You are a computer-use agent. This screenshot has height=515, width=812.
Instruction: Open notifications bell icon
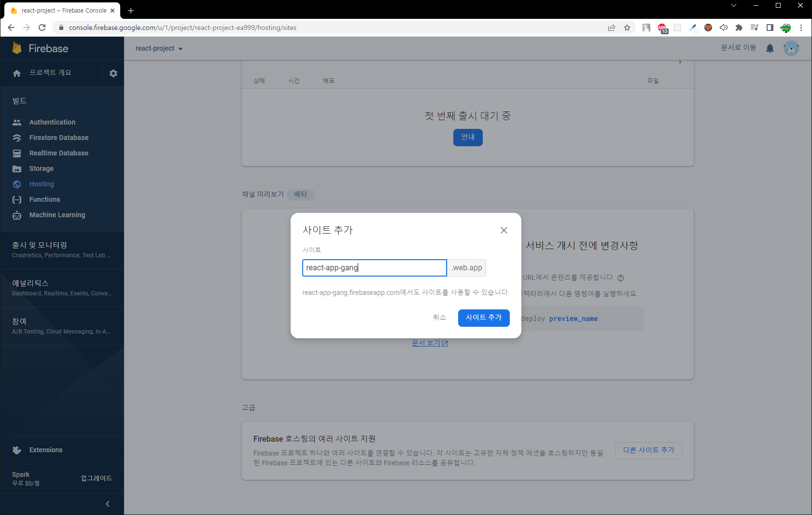tap(770, 48)
